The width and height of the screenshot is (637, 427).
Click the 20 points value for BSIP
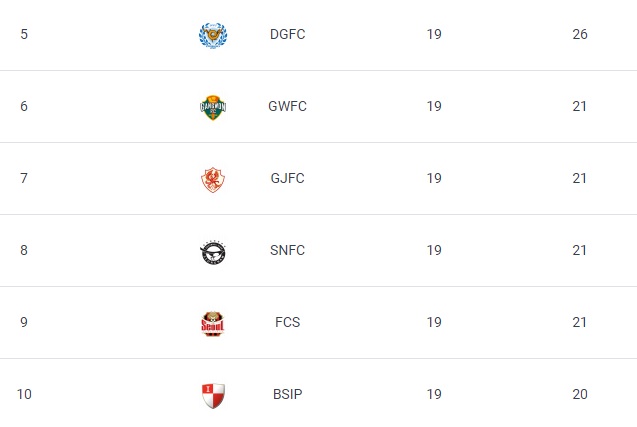(x=580, y=394)
